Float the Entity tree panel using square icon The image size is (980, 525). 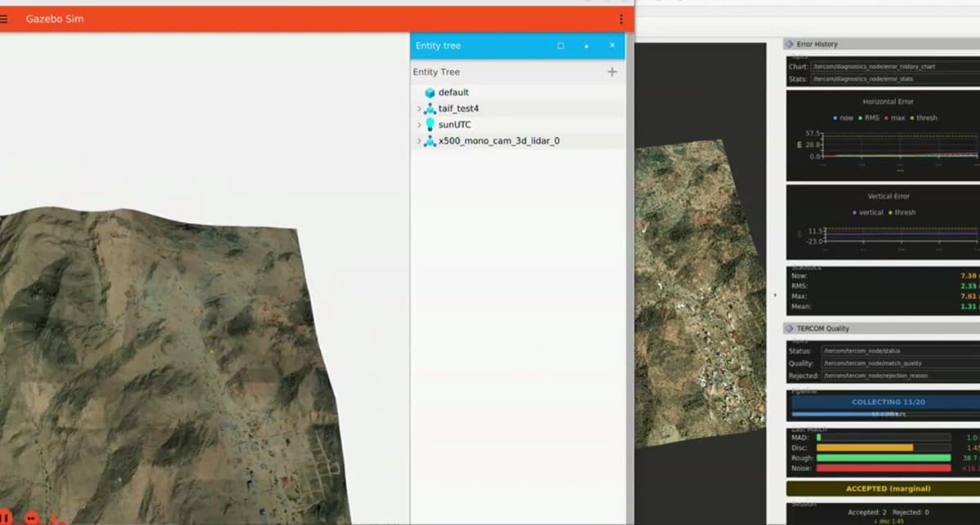pyautogui.click(x=560, y=46)
